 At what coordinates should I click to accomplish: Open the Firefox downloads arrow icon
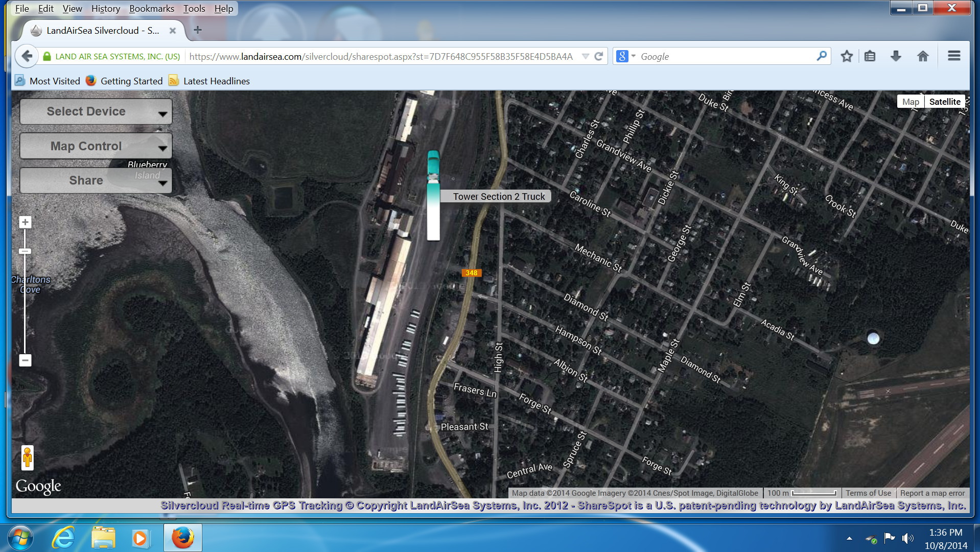click(896, 56)
